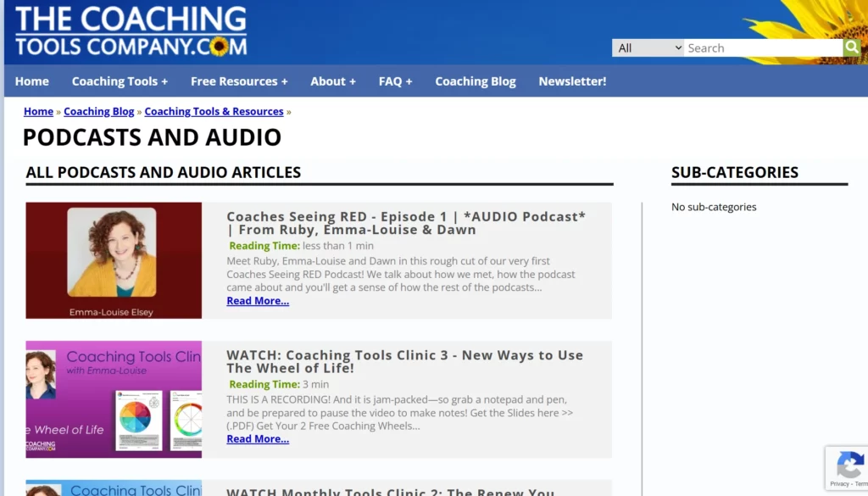Click Home in the breadcrumb trail
The width and height of the screenshot is (868, 496).
click(38, 111)
